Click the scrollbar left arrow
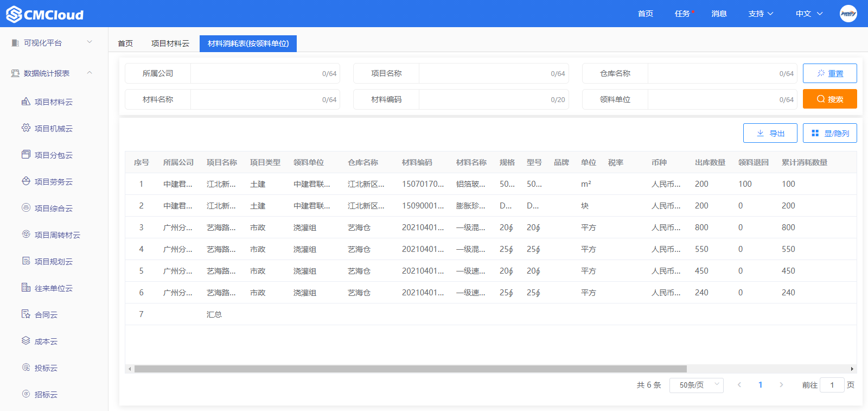Viewport: 868px width, 411px height. point(129,369)
